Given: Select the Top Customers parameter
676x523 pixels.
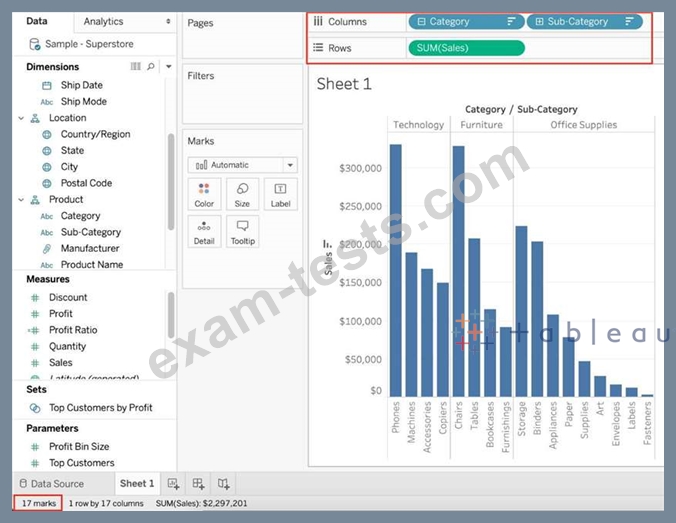Looking at the screenshot, I should [x=81, y=463].
